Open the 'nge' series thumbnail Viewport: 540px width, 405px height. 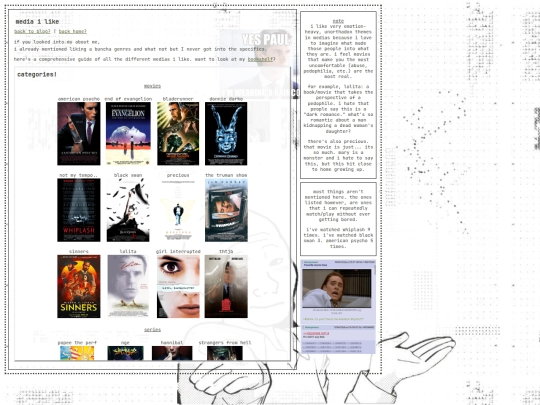(125, 353)
